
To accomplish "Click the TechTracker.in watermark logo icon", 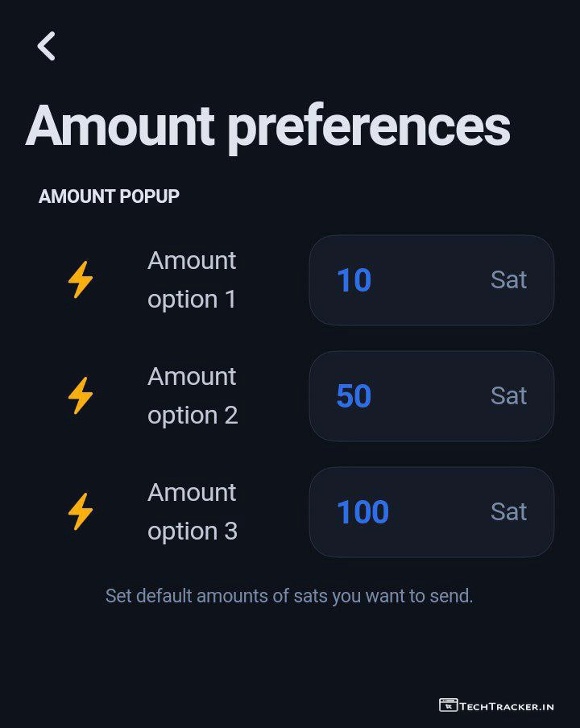I will (x=449, y=705).
